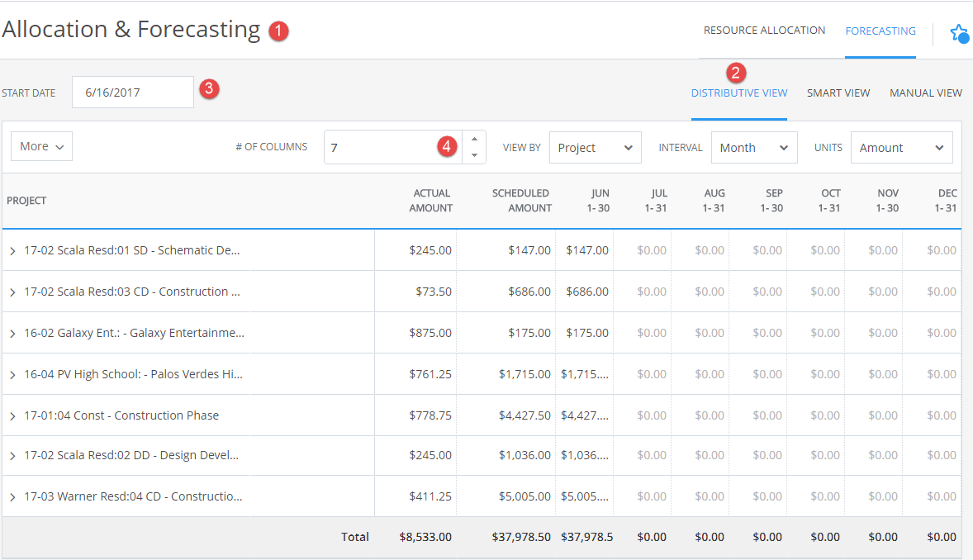Screen dimensions: 973x560
Task: Click the favorites star icon
Action: (958, 33)
